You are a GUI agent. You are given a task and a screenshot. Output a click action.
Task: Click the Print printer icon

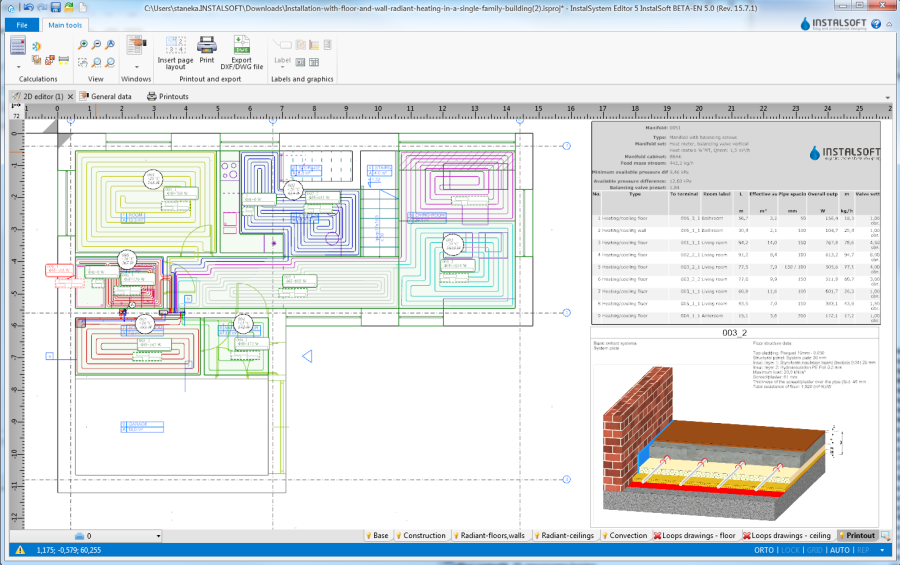coord(207,45)
